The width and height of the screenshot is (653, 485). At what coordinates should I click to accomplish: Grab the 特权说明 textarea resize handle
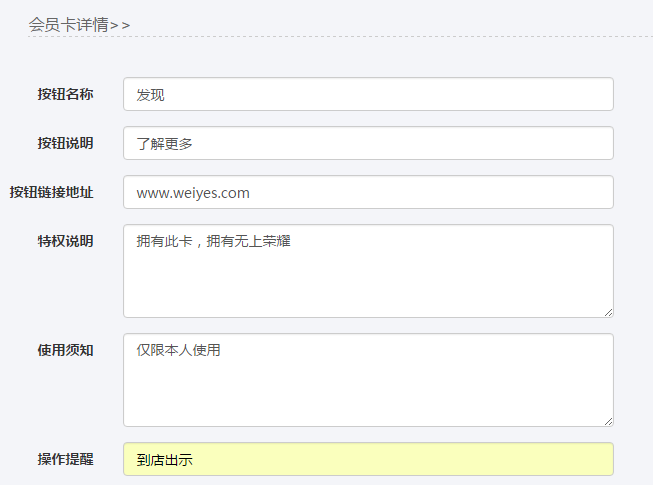click(x=608, y=313)
